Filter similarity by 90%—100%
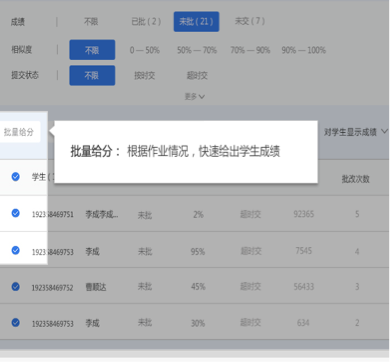The width and height of the screenshot is (390, 362). (x=304, y=50)
